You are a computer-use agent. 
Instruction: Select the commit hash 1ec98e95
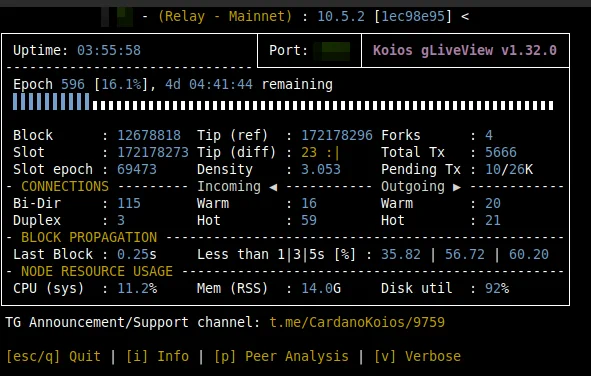[x=413, y=17]
